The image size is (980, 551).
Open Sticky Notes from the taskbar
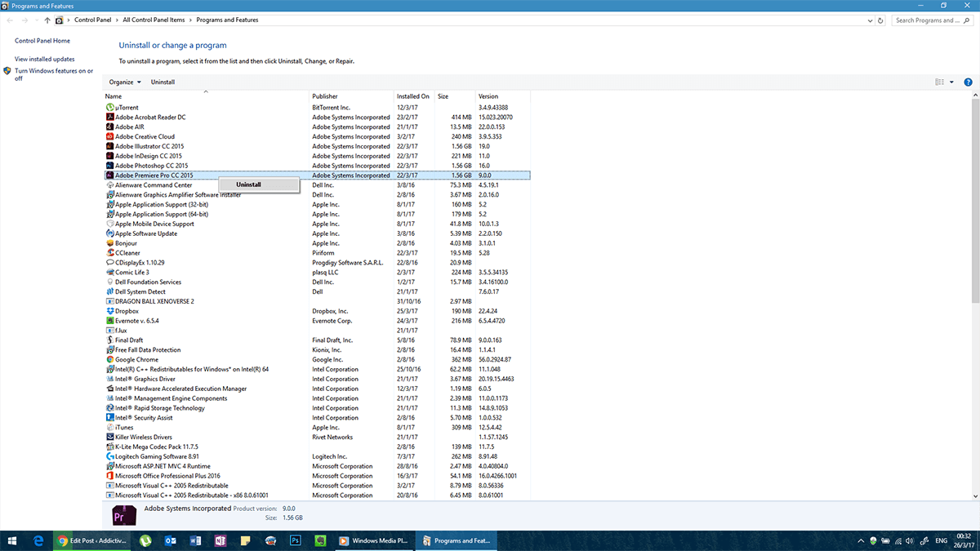point(245,540)
